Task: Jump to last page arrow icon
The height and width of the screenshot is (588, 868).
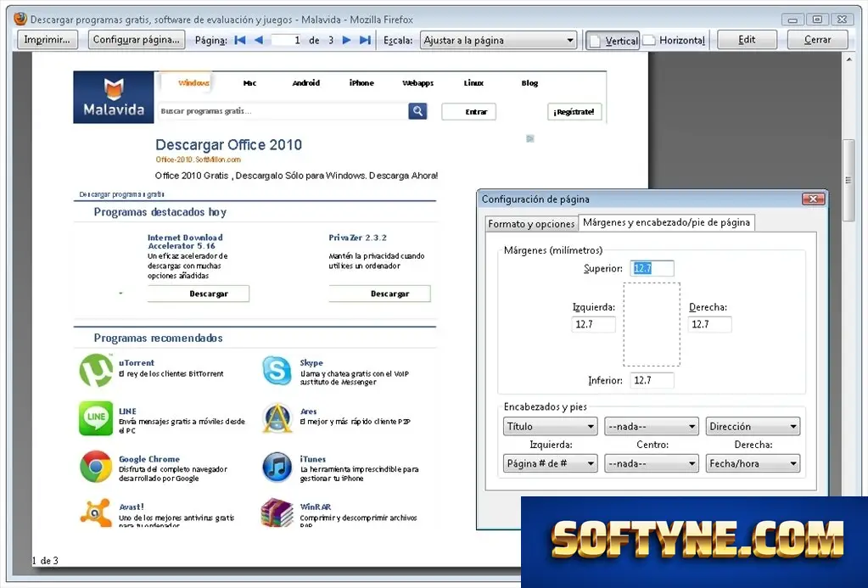Action: 365,40
